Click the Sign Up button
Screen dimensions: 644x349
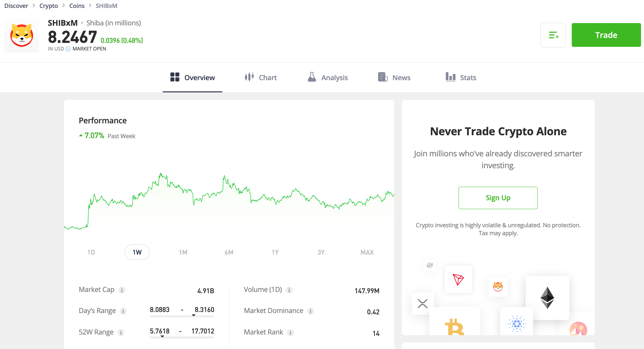click(498, 198)
